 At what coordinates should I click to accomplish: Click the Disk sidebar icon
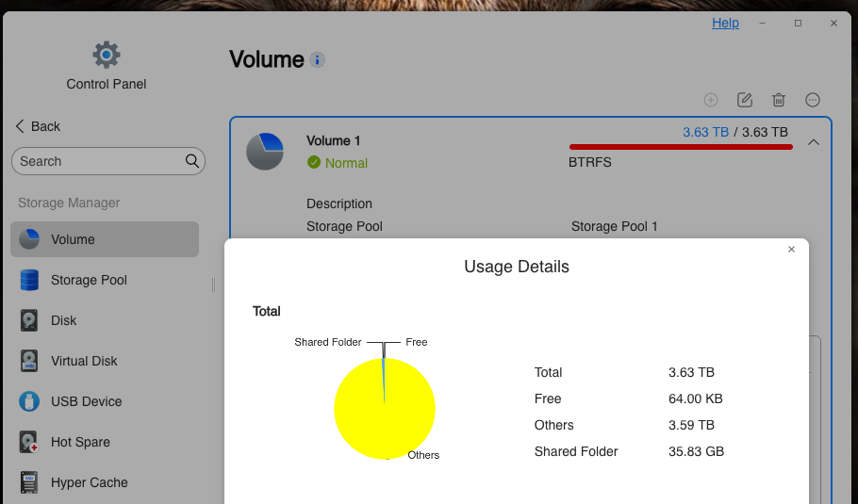tap(29, 320)
